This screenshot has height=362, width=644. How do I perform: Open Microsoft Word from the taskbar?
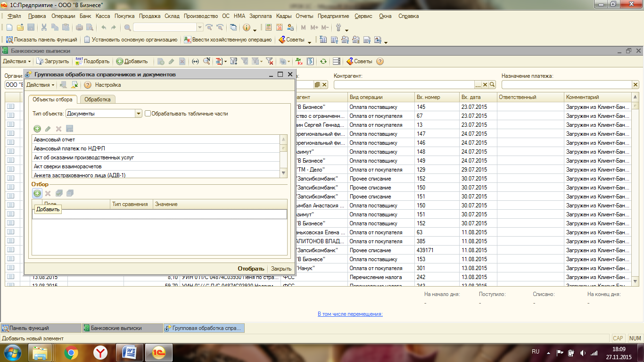pos(129,353)
